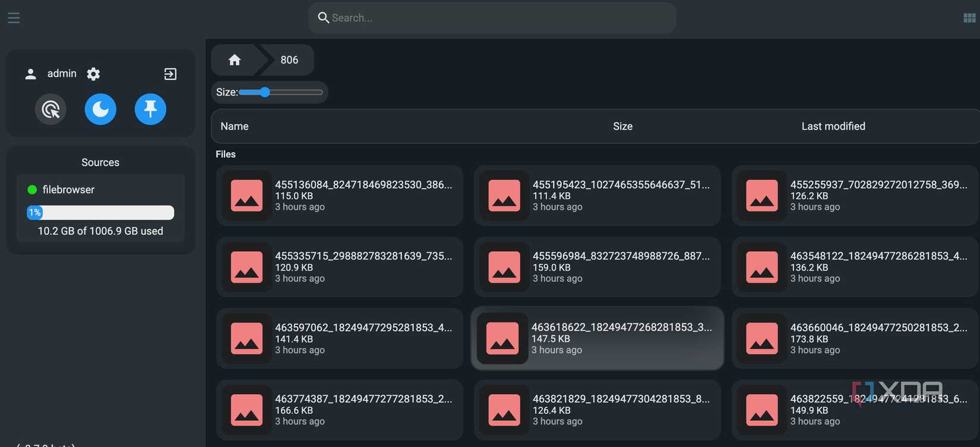Click the 159.0 KB file size text
This screenshot has height=447, width=980.
click(552, 268)
